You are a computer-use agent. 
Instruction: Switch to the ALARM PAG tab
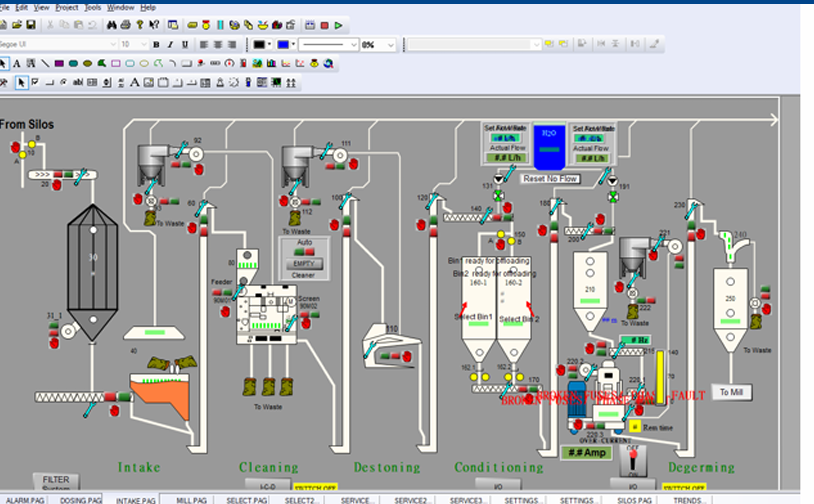[24, 500]
